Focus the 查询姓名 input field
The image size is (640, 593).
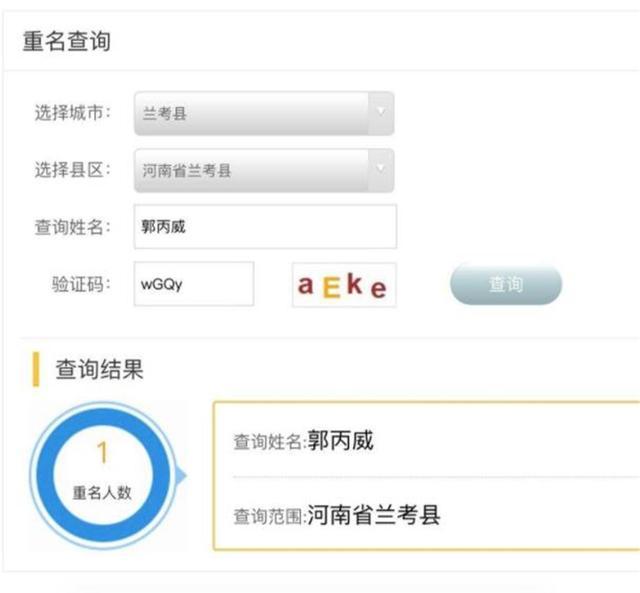point(265,227)
